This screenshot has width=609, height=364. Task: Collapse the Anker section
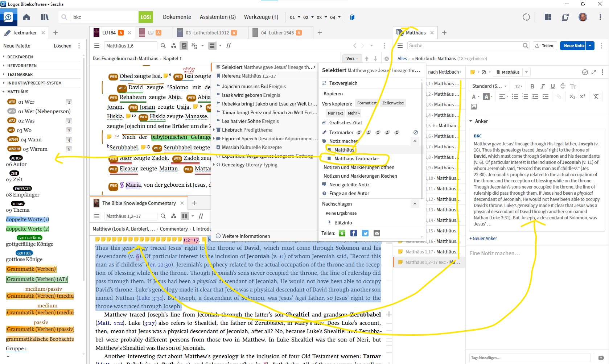471,121
